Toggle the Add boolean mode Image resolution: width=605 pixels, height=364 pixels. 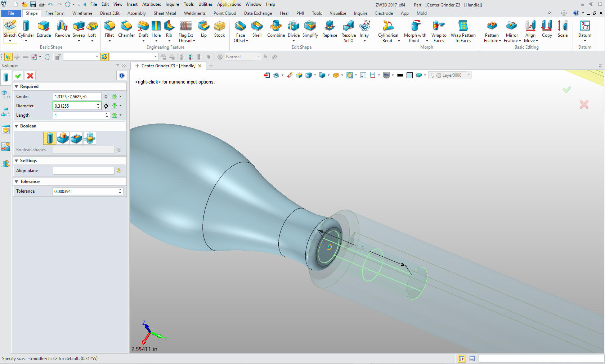(x=63, y=138)
